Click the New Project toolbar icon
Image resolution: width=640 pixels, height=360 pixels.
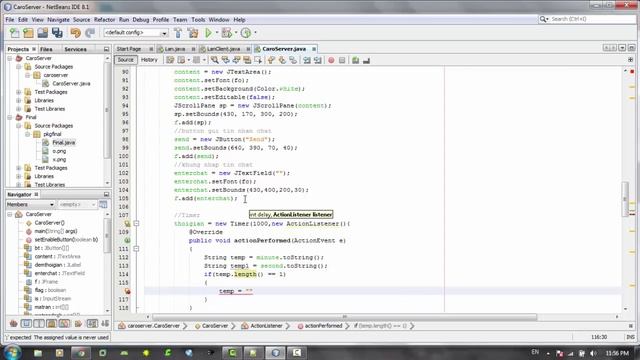pos(28,33)
